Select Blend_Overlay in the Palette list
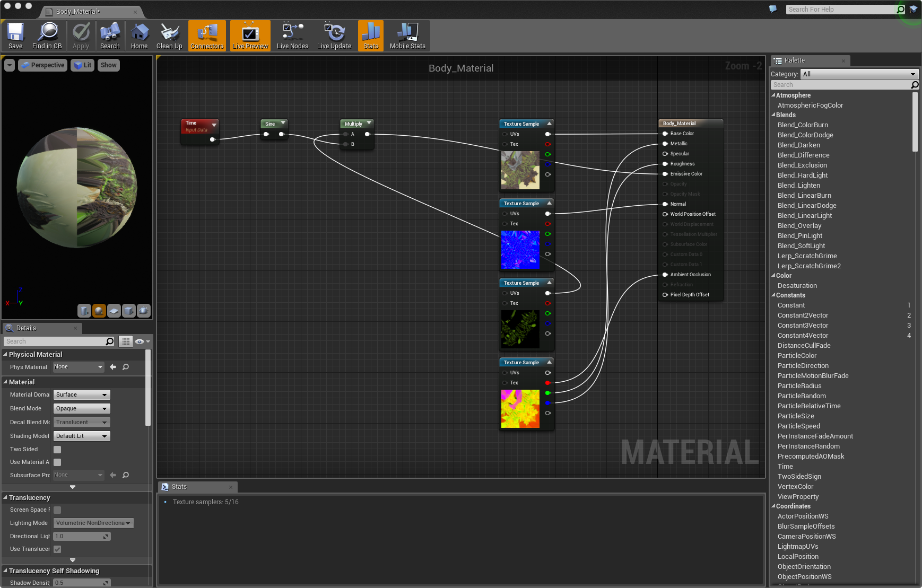The height and width of the screenshot is (588, 922). (799, 226)
